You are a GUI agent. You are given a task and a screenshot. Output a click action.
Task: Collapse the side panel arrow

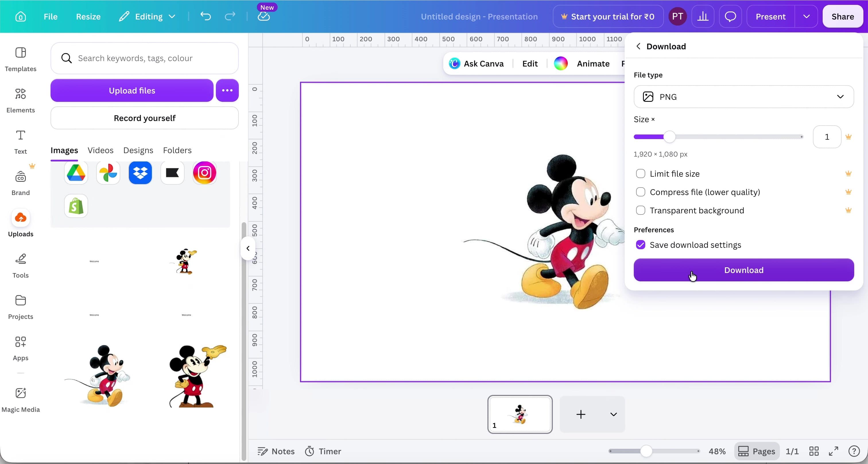point(248,248)
